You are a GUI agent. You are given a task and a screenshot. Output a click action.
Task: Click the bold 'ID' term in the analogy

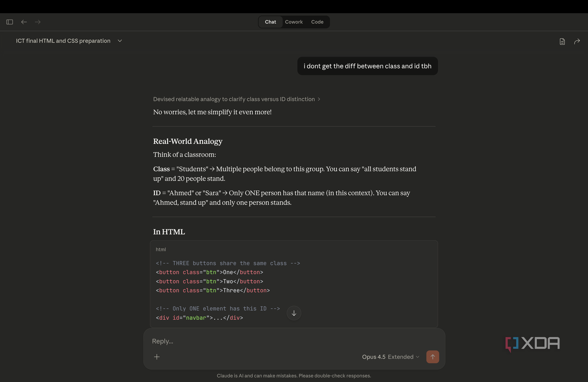click(x=157, y=193)
